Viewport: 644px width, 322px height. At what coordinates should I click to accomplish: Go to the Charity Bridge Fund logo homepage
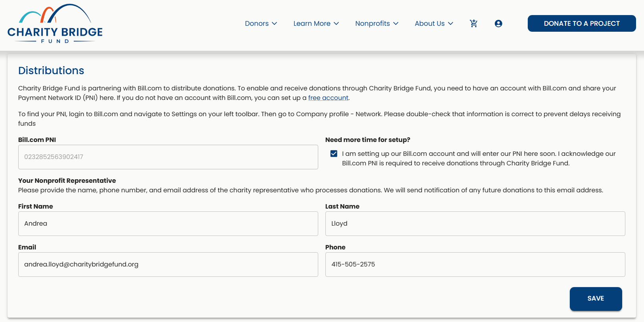click(55, 24)
